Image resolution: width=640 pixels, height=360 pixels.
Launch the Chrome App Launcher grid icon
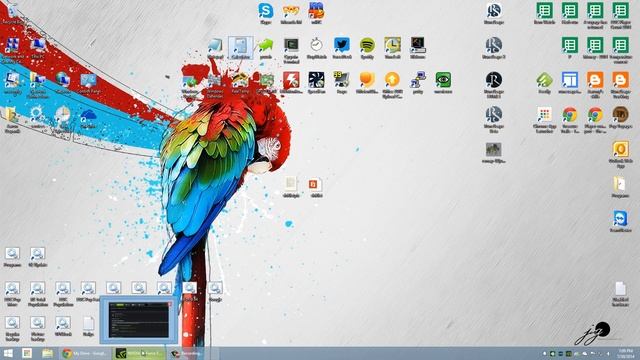click(x=544, y=115)
